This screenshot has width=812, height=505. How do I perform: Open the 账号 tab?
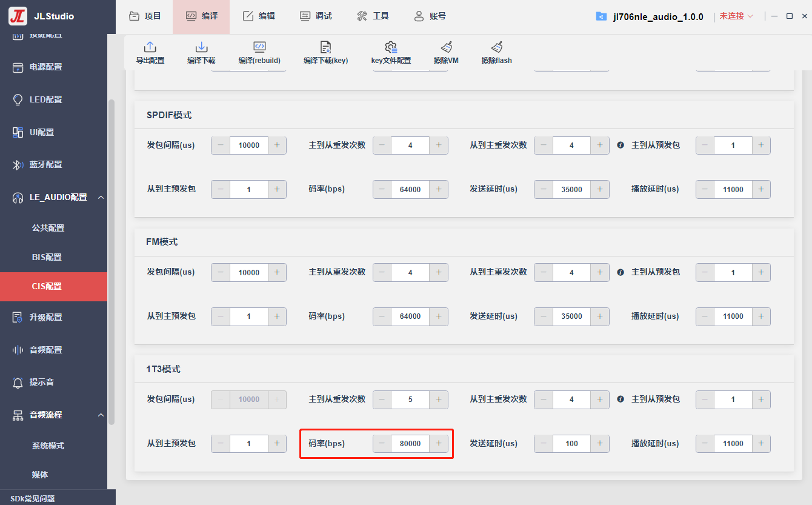click(430, 16)
